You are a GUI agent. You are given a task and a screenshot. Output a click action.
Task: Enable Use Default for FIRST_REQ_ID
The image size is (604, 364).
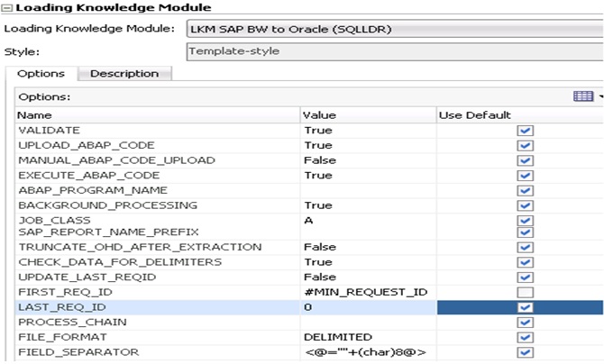tap(525, 292)
